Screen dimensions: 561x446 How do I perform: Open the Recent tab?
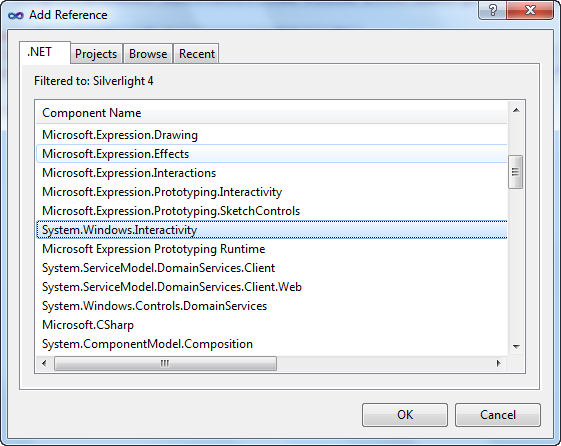tap(196, 54)
